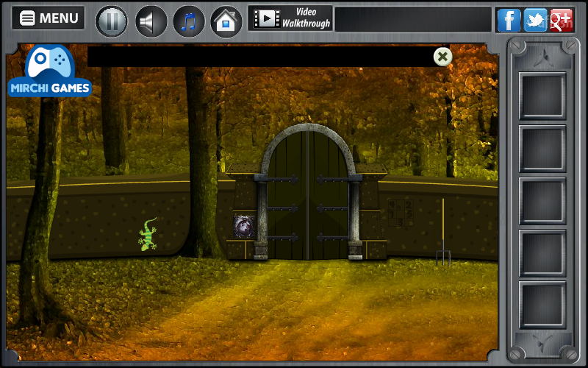This screenshot has height=368, width=588.
Task: Select the first inventory slot
Action: [542, 96]
